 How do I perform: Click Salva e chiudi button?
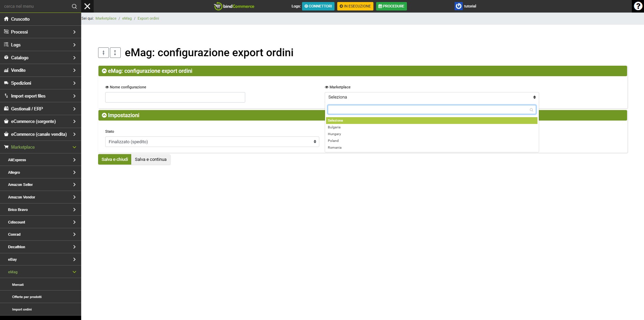(115, 159)
